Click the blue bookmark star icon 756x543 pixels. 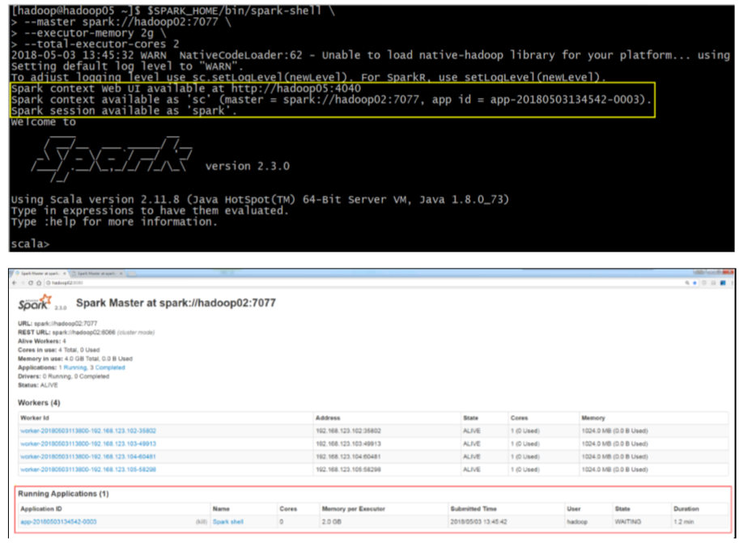[x=694, y=283]
